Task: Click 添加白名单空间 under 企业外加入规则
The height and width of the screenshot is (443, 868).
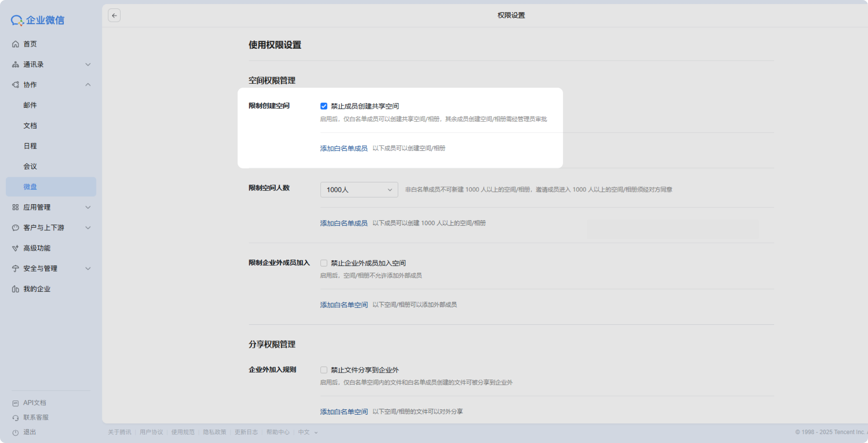Action: (x=344, y=412)
